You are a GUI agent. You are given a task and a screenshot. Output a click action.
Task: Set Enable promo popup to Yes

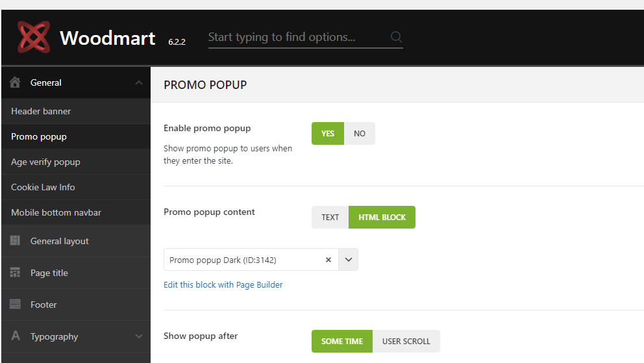tap(328, 134)
